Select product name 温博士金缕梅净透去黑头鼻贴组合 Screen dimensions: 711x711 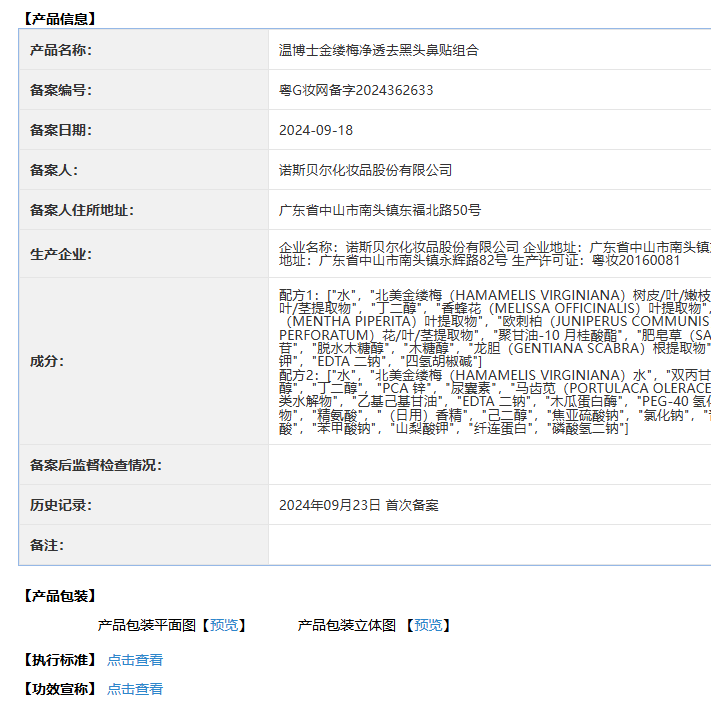[x=379, y=50]
